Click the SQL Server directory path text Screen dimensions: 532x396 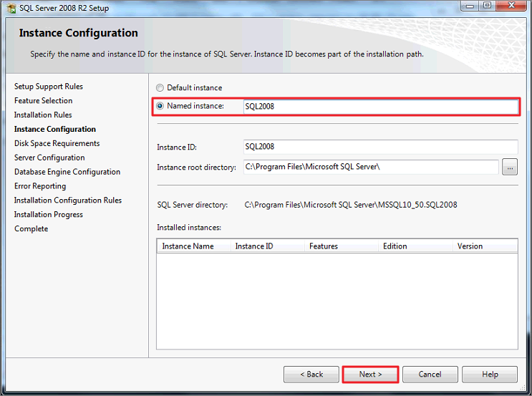tap(351, 205)
